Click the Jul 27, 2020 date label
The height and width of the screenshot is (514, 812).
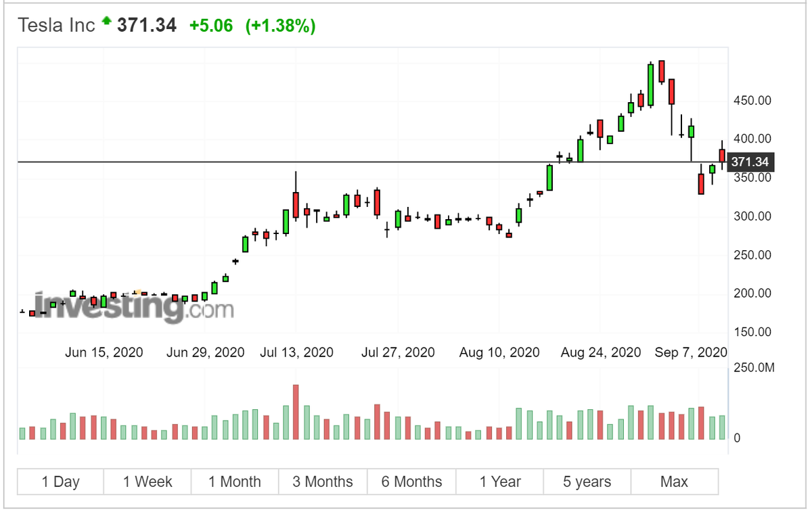point(398,352)
